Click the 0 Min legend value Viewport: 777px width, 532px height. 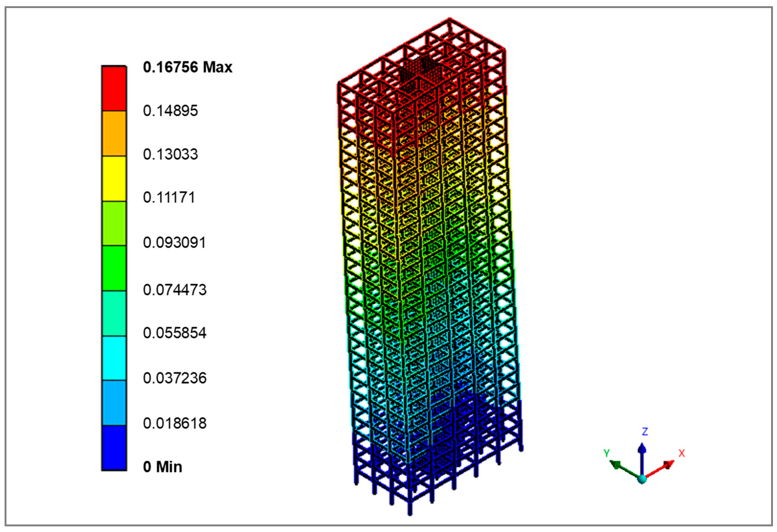(x=163, y=467)
